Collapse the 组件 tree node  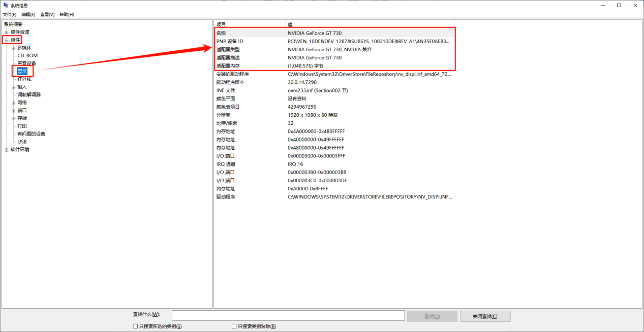(7, 40)
